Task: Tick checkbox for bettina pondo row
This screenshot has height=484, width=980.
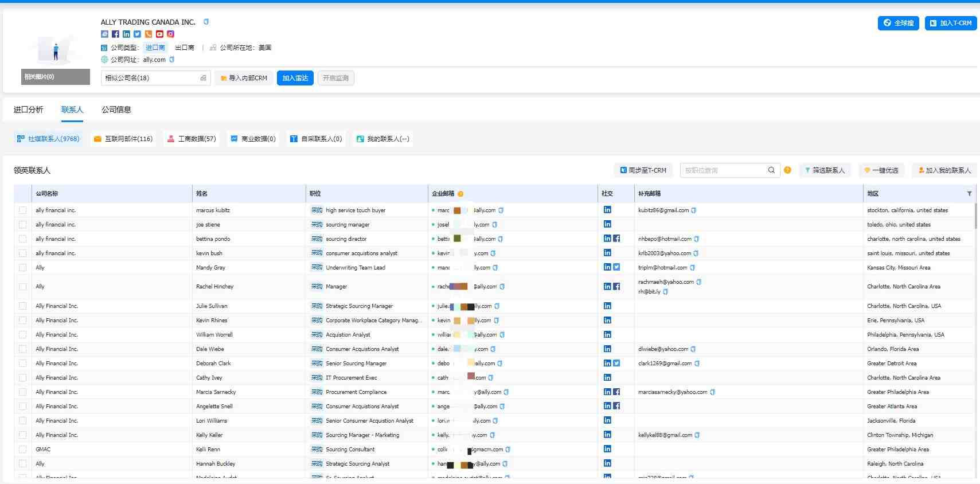Action: click(23, 239)
